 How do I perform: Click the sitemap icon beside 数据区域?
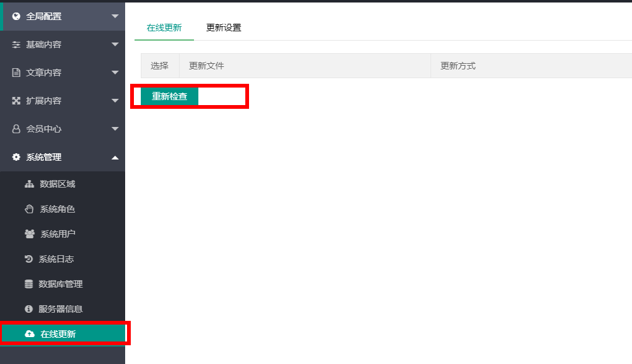[x=29, y=184]
